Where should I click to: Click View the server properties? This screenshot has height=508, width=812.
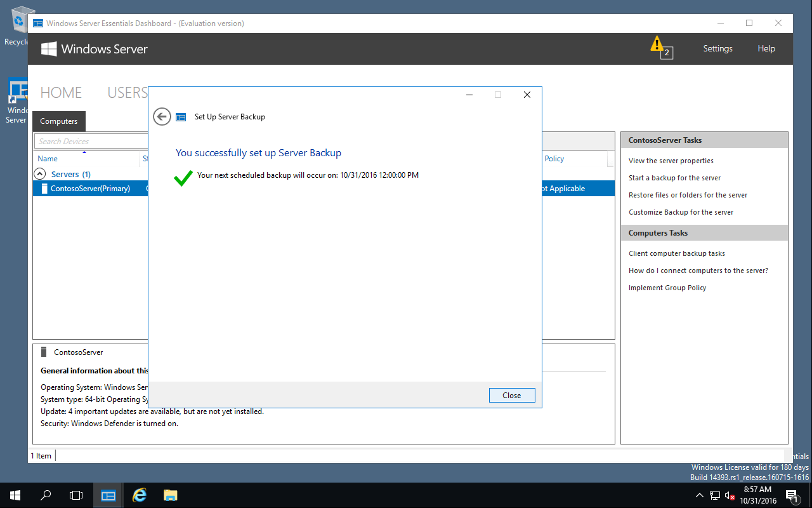click(671, 161)
